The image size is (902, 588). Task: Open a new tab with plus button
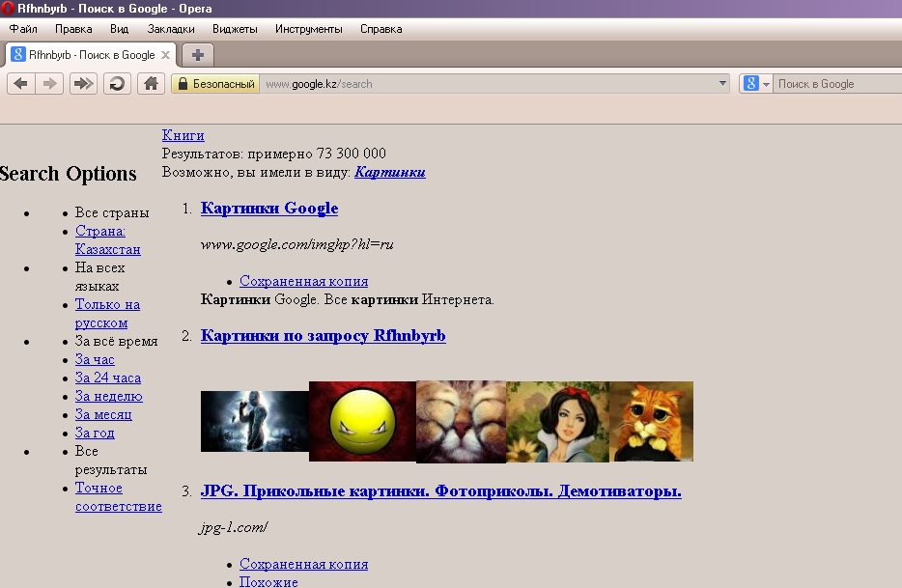coord(198,55)
